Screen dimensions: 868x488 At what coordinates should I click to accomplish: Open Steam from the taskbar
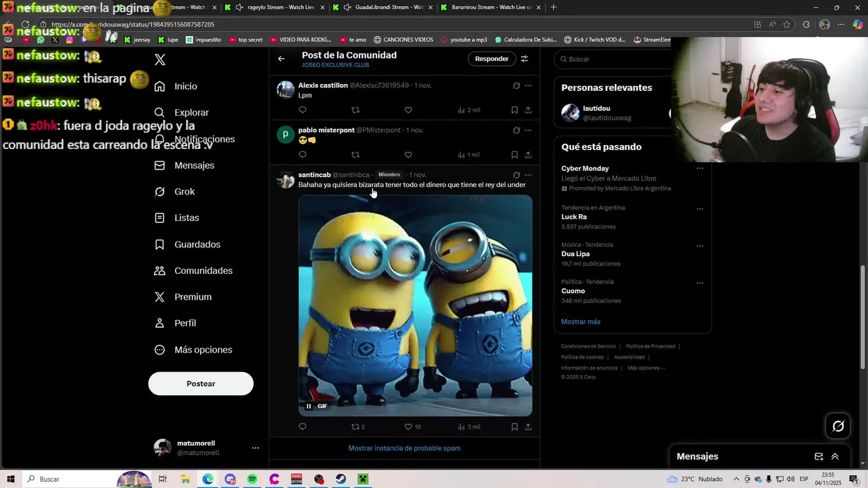341,479
